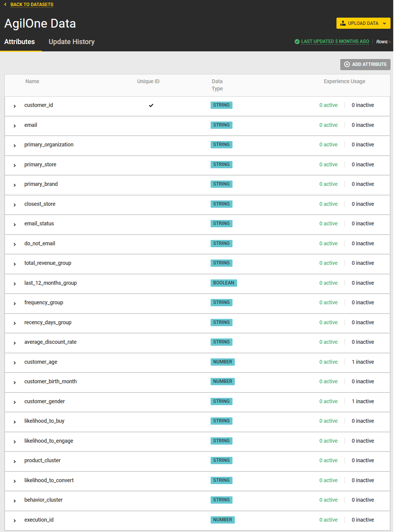Select the Attributes tab
The height and width of the screenshot is (532, 394).
coord(20,42)
